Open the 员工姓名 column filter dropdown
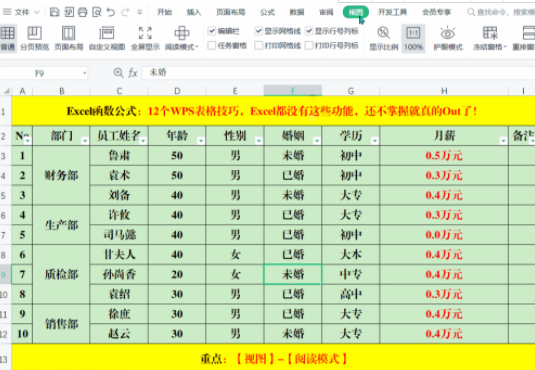Screen dimensions: 535x370 [x=143, y=141]
